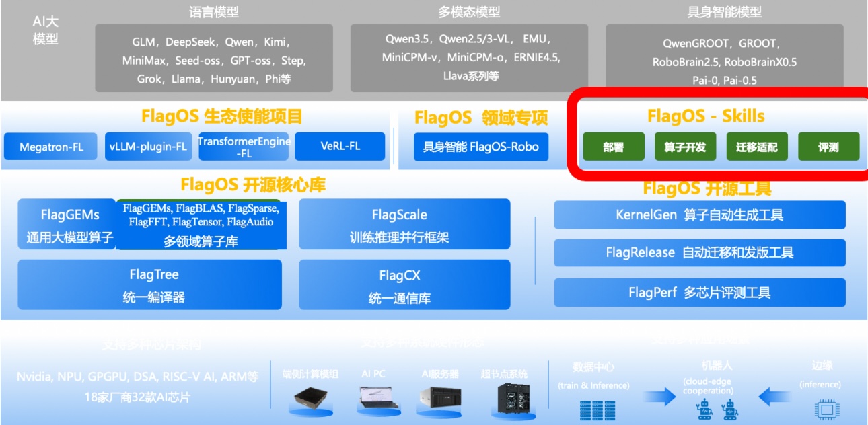Click the 'Nvidia, NPU, GPGPU, DSA' chip list

point(137,377)
